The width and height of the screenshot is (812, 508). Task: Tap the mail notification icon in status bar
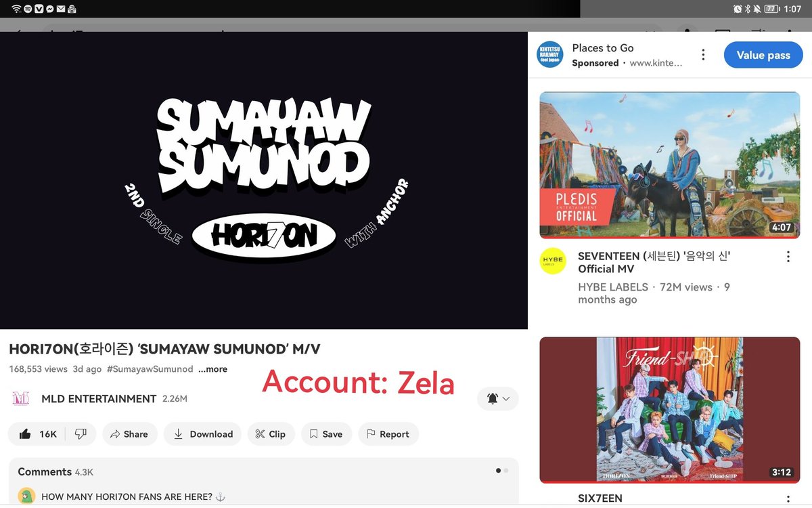(x=61, y=9)
